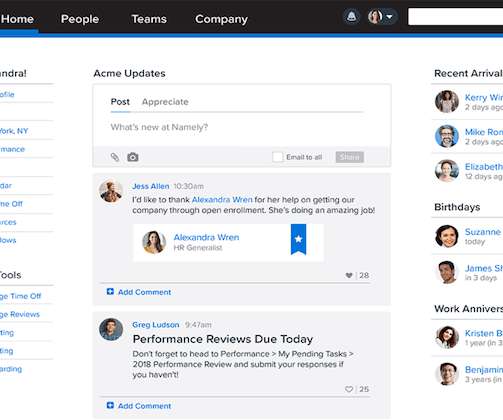
Task: Switch to the Appreciate tab
Action: pos(165,102)
